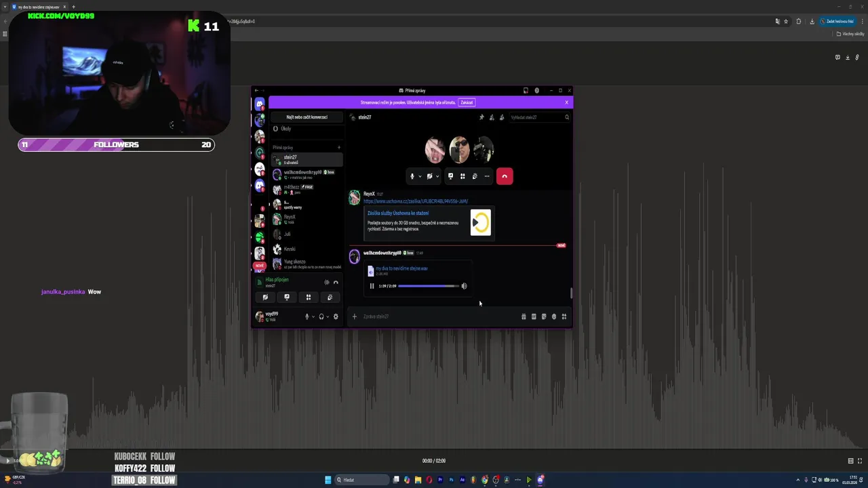Show pinned messages in stein27 chat
Image resolution: width=868 pixels, height=488 pixels.
pos(481,117)
